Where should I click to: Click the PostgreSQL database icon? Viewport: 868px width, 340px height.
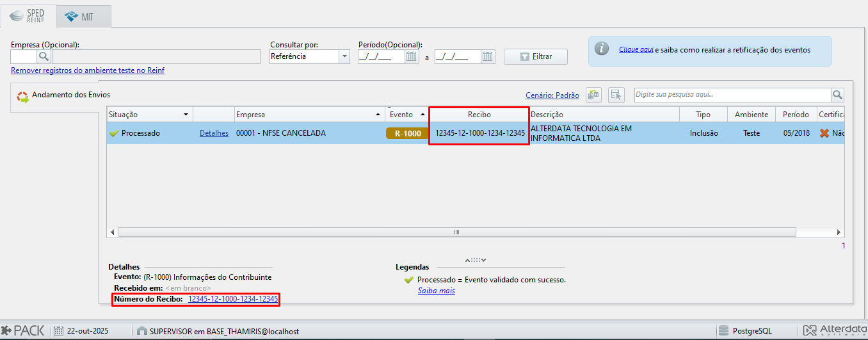(723, 330)
